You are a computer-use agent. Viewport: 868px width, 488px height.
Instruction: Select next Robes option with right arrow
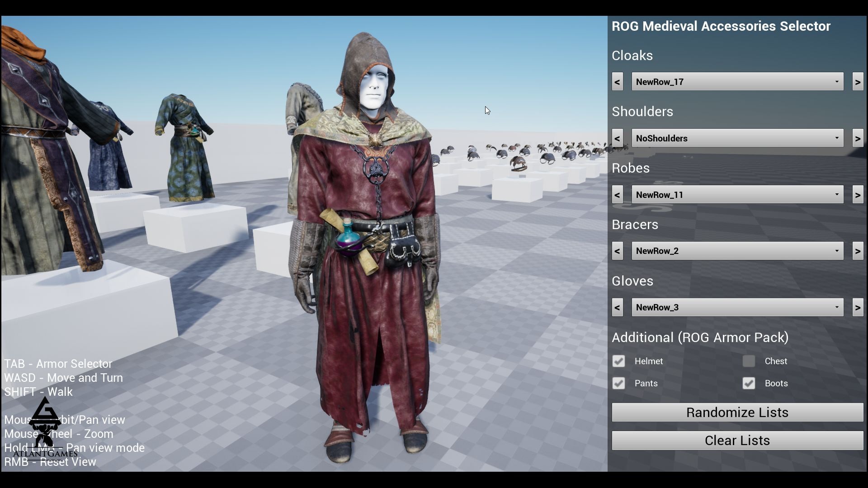click(858, 195)
